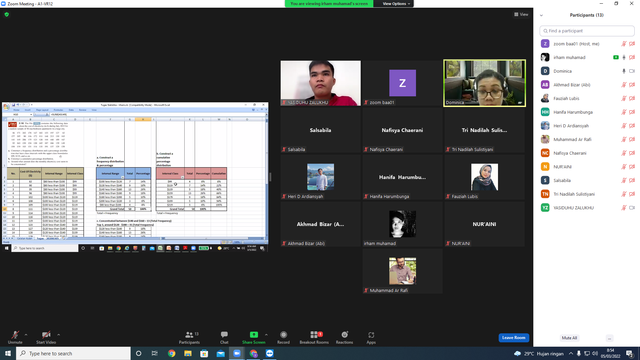Screen dimensions: 640x360
Task: Open Task View on the taskbar
Action: [155, 353]
